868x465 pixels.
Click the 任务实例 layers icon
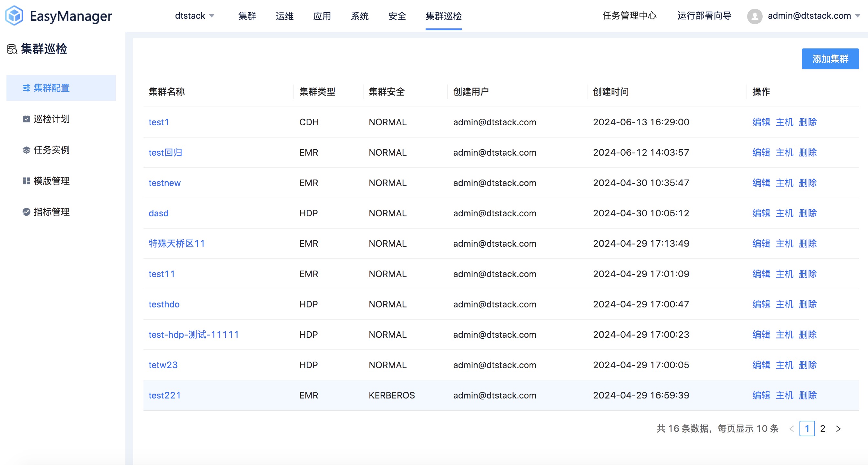(x=26, y=150)
